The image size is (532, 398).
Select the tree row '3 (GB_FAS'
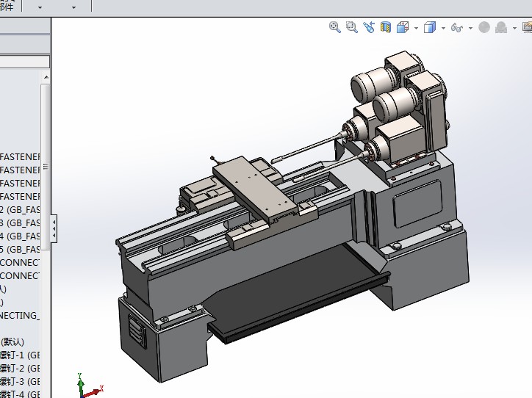(x=20, y=222)
